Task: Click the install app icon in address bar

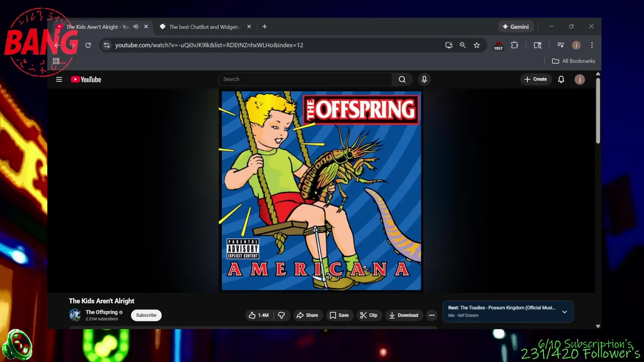Action: click(x=449, y=45)
